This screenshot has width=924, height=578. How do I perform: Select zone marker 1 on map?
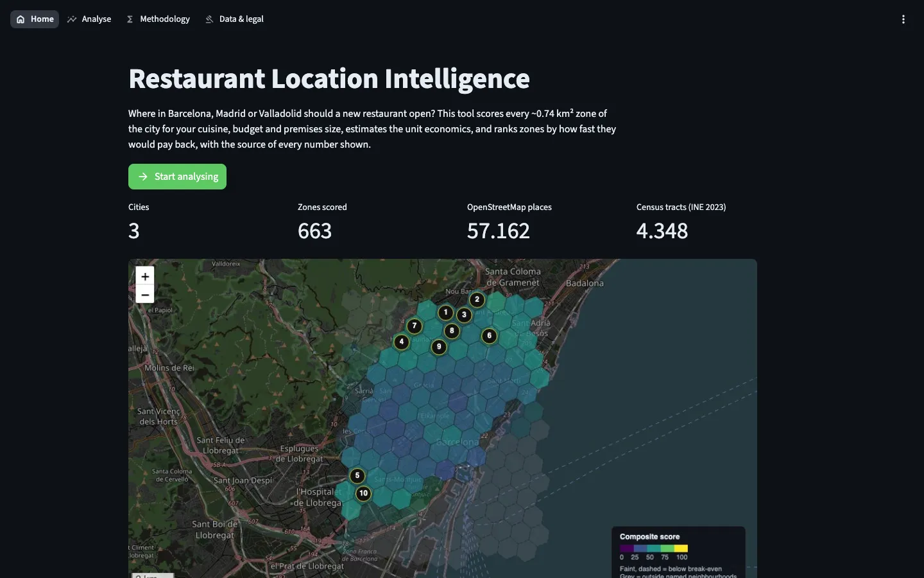(x=445, y=312)
